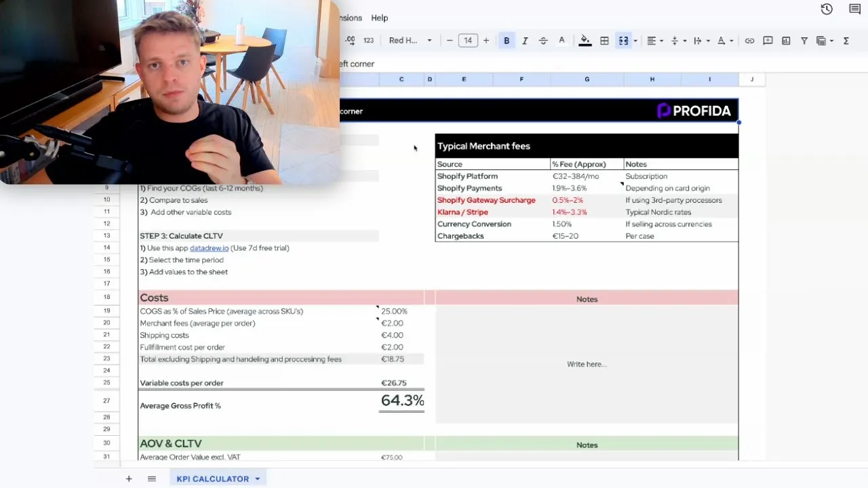Select the 64.3% gross profit cell
The height and width of the screenshot is (488, 868).
coord(401,401)
